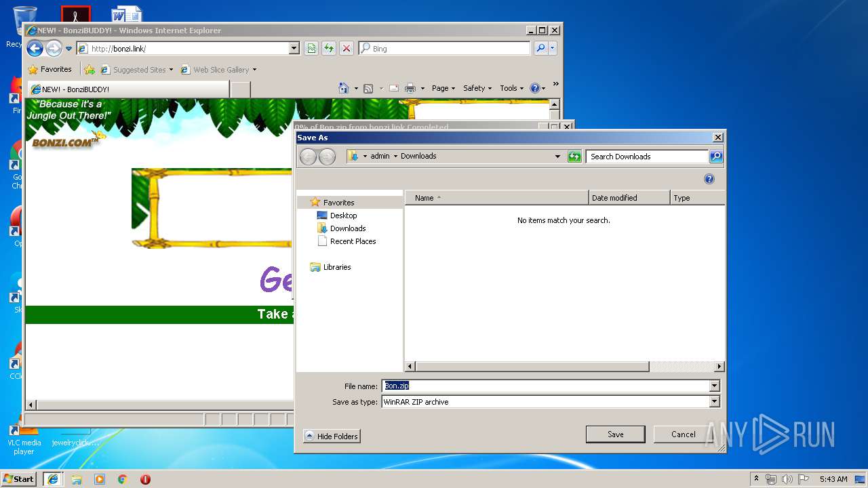Click the IE Forward arrow button

[54, 48]
